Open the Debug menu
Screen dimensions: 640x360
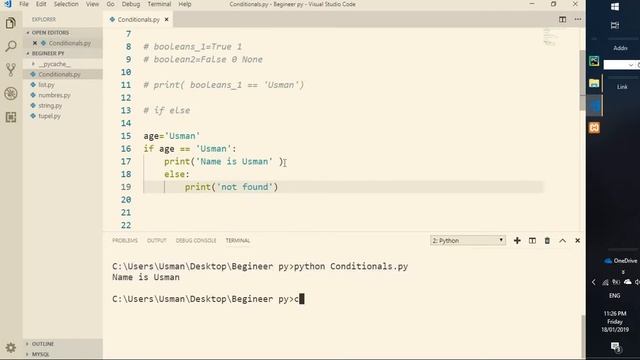[x=131, y=4]
